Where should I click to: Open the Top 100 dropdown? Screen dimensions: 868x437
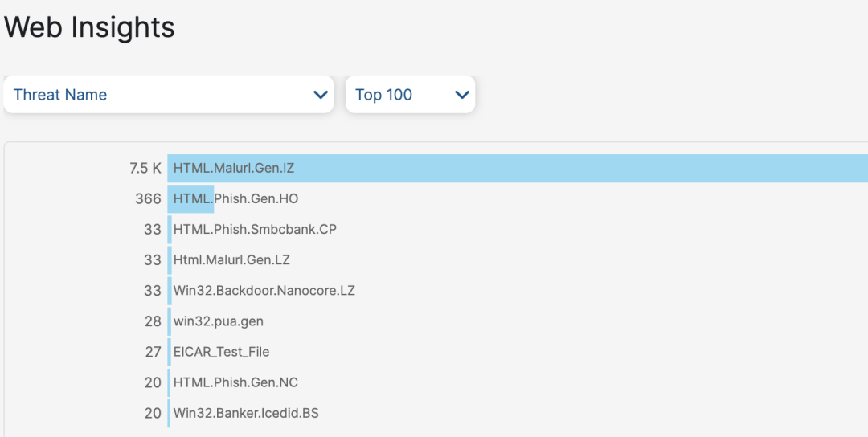click(x=402, y=95)
